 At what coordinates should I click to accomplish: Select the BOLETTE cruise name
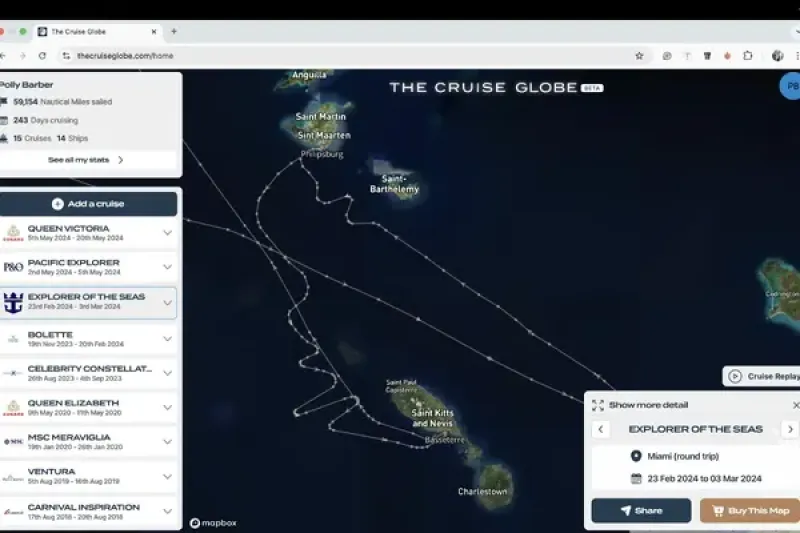pyautogui.click(x=50, y=335)
